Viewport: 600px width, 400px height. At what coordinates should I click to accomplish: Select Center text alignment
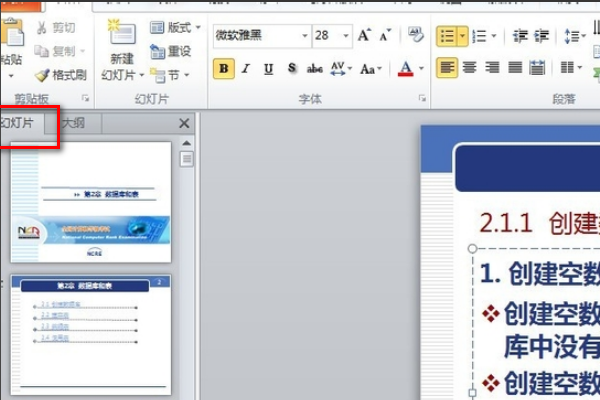click(469, 68)
